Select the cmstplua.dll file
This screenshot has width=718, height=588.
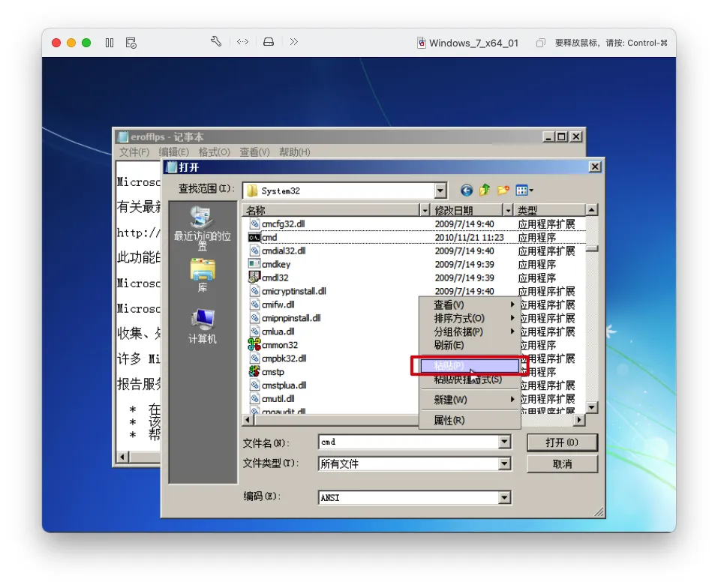coord(278,385)
